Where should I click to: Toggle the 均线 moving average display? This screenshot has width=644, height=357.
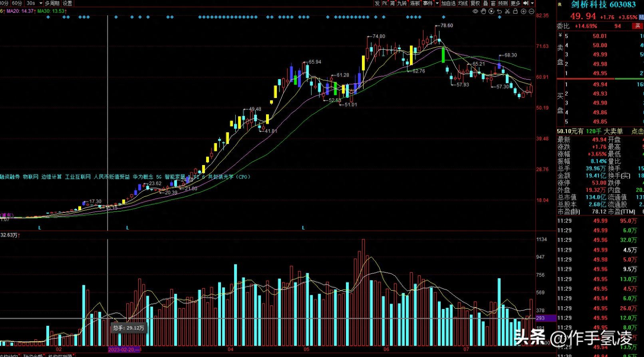[x=463, y=3]
